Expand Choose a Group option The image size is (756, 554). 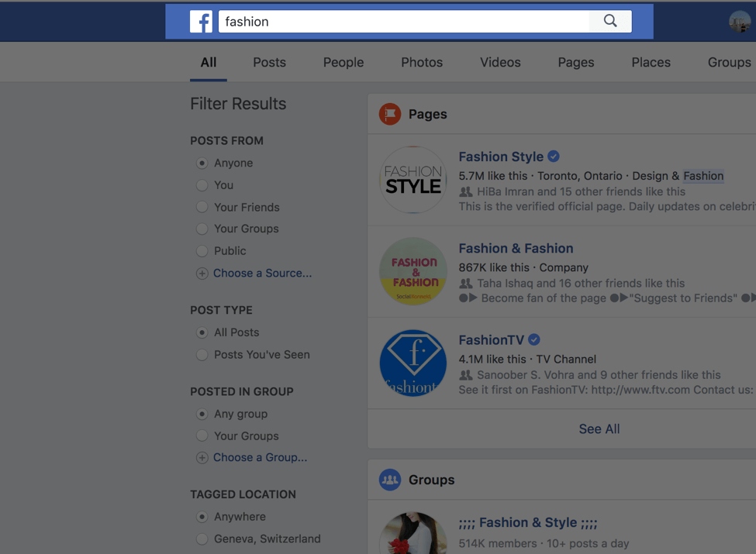tap(260, 457)
